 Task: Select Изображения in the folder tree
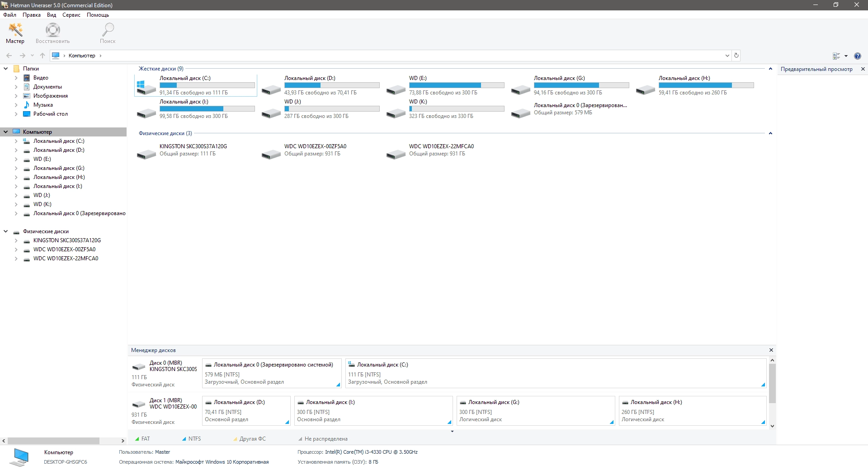[50, 96]
